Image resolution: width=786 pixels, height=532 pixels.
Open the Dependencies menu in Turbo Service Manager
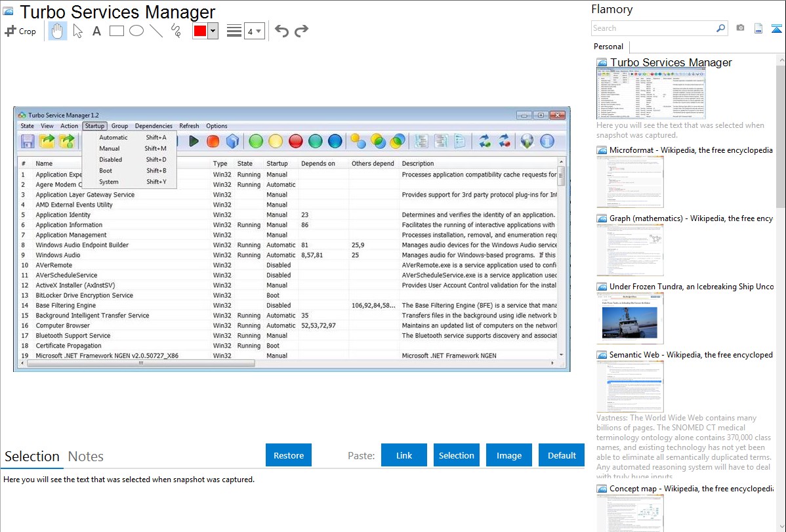tap(154, 126)
